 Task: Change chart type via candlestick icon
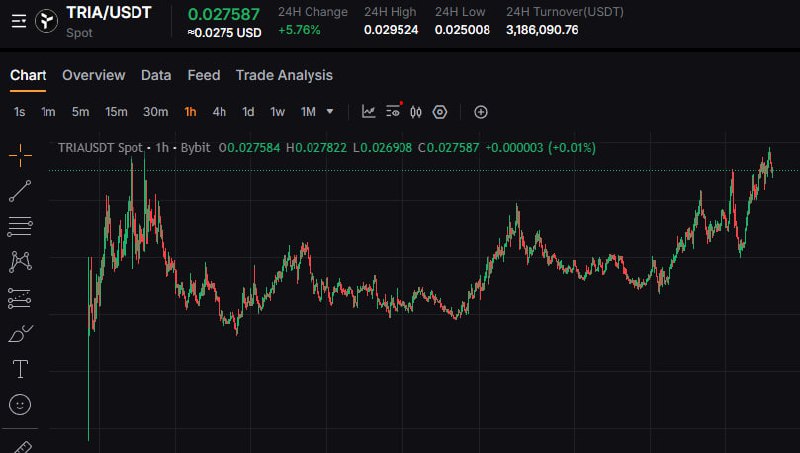[x=416, y=112]
